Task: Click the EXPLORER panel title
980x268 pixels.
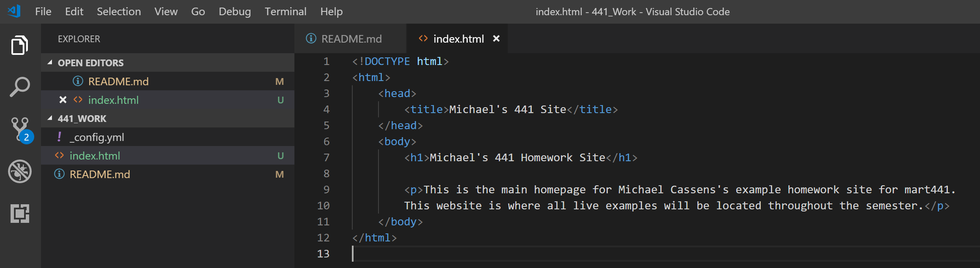Action: click(79, 39)
